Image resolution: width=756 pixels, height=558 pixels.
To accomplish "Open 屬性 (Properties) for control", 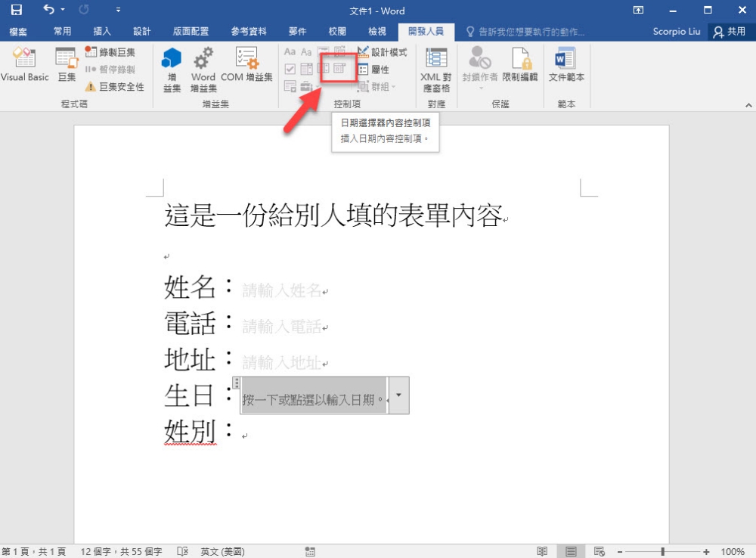I will click(x=373, y=70).
